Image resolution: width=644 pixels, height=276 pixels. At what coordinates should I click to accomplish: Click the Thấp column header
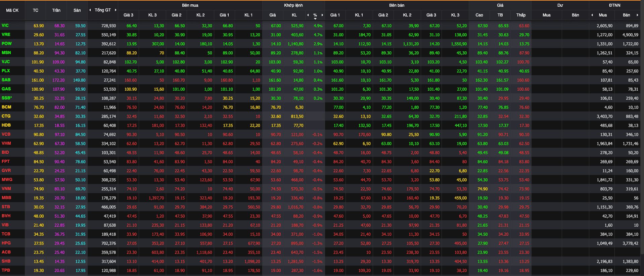pos(521,15)
